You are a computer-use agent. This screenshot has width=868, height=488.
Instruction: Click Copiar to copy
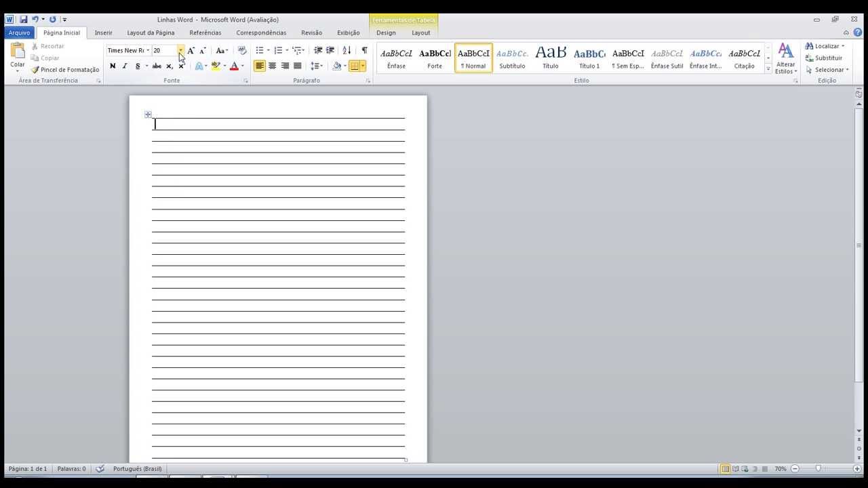click(x=45, y=58)
